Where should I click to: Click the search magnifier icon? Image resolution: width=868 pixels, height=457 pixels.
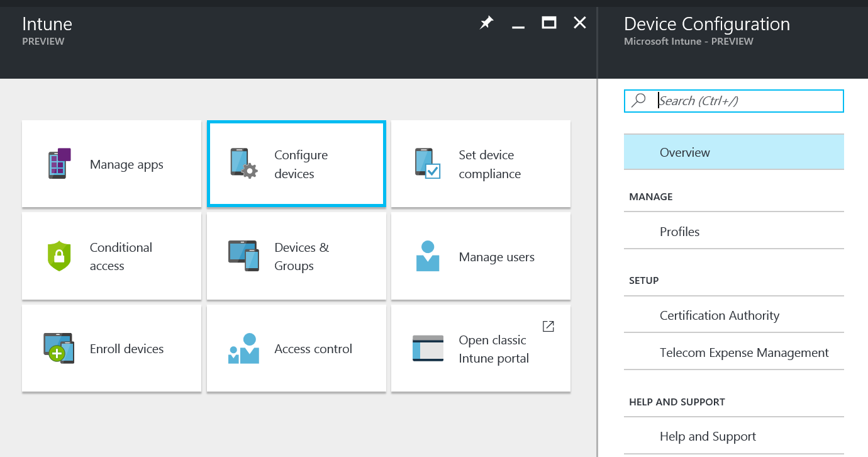coord(640,100)
